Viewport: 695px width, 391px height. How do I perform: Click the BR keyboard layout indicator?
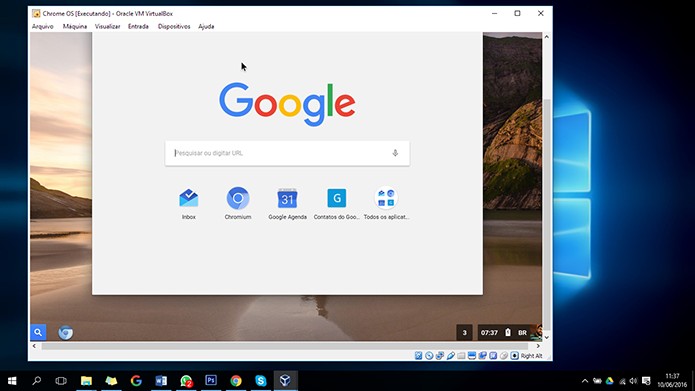pos(523,332)
